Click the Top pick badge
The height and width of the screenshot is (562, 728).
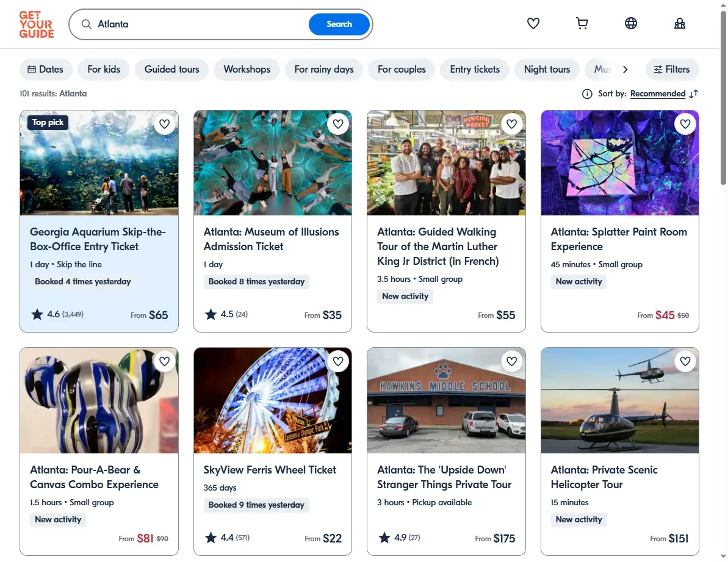tap(48, 123)
